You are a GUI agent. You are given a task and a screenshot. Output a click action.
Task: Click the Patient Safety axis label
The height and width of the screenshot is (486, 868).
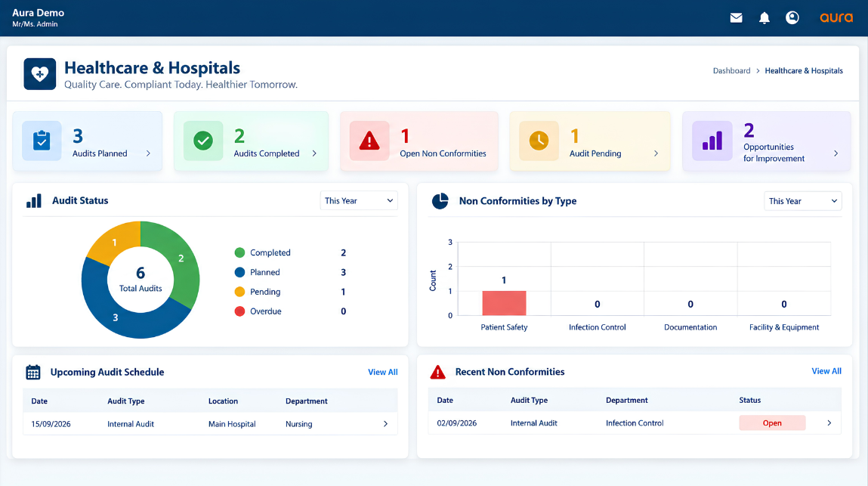click(504, 327)
